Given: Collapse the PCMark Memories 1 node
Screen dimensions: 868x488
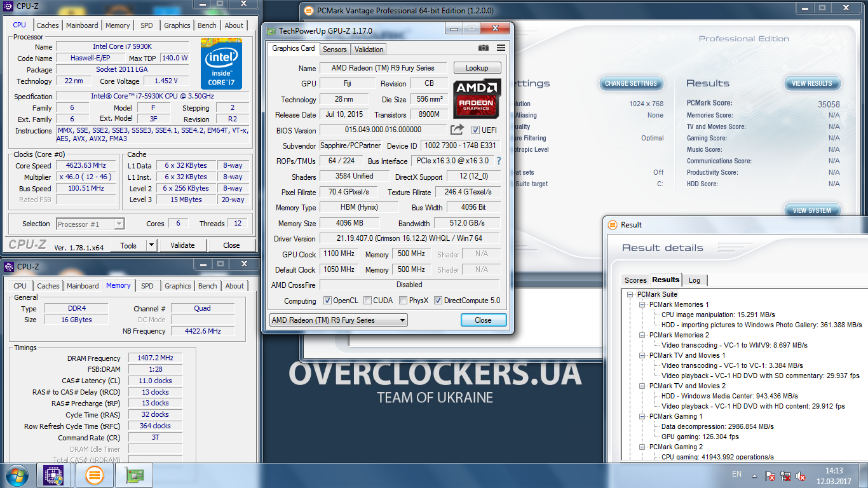Looking at the screenshot, I should 642,304.
